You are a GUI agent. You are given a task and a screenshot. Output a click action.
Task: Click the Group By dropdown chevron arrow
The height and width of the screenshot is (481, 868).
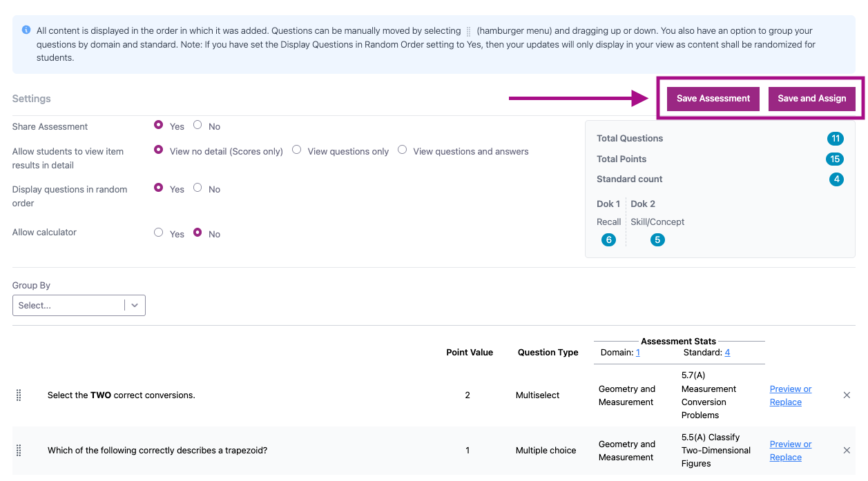[x=135, y=306]
